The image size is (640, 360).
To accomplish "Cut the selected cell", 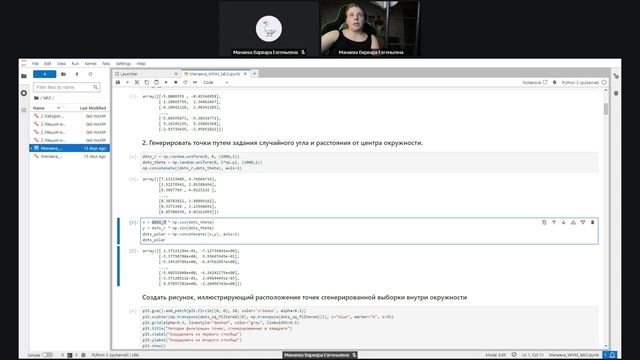I will tap(137, 82).
